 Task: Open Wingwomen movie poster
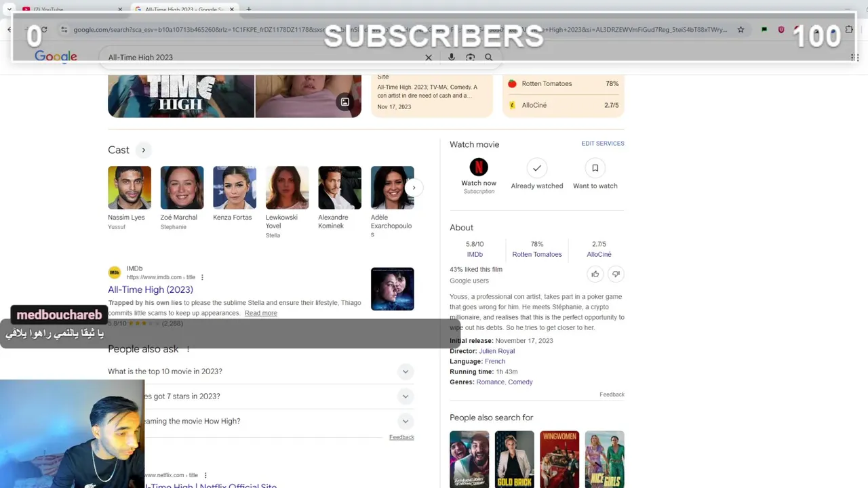[559, 460]
